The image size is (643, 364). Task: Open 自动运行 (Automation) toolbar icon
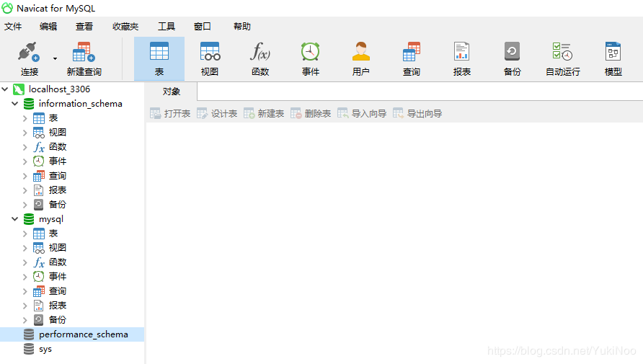[562, 58]
